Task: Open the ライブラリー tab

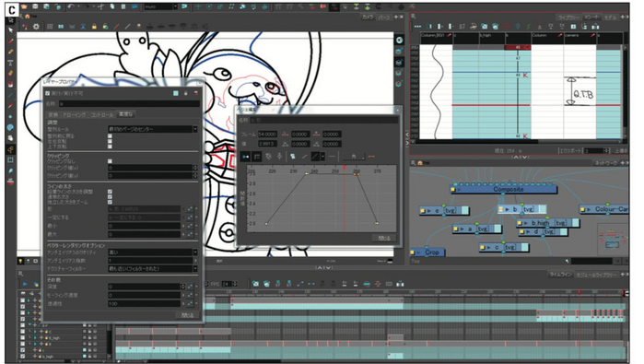Action: [568, 18]
